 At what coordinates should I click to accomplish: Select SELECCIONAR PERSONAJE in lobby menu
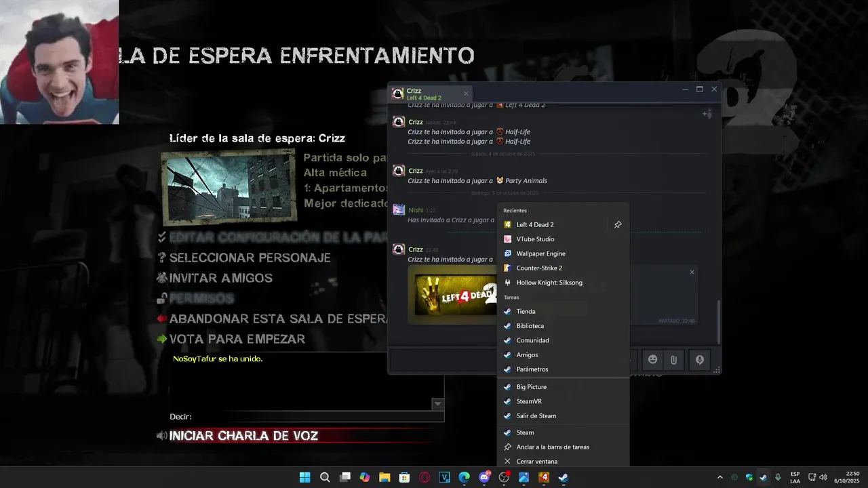pyautogui.click(x=250, y=258)
